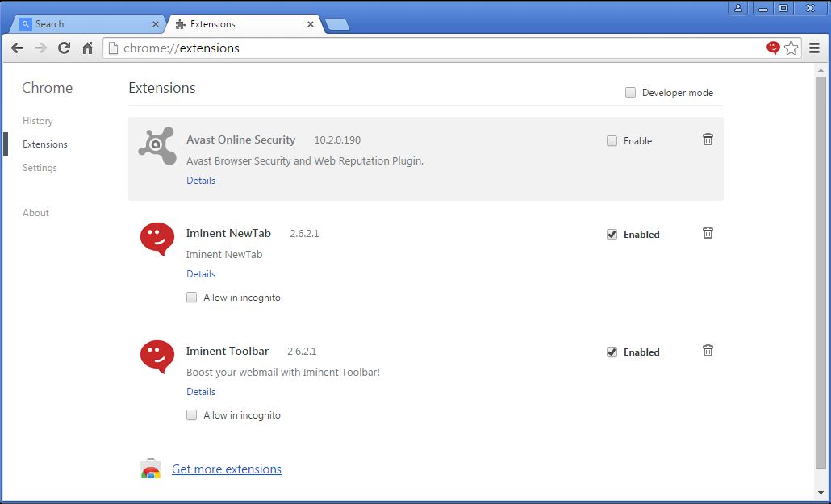Open a new tab
Viewport: 831px width, 504px height.
[x=336, y=24]
